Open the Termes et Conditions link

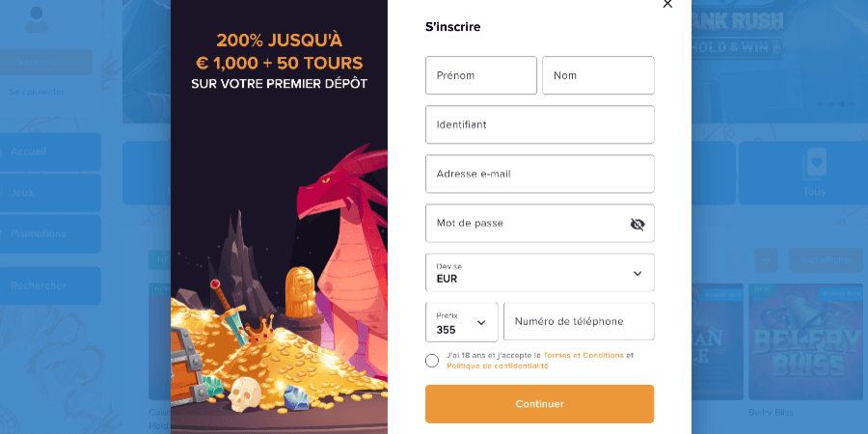point(584,355)
